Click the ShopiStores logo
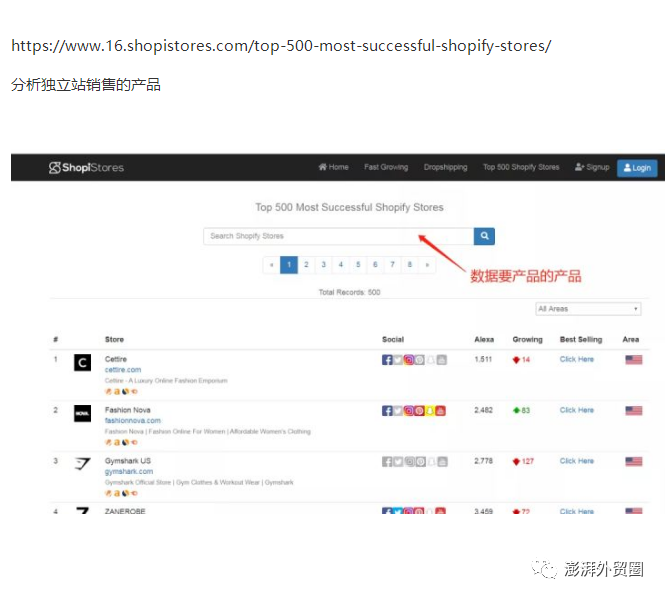Viewport: 665px width, 598px height. click(x=87, y=167)
